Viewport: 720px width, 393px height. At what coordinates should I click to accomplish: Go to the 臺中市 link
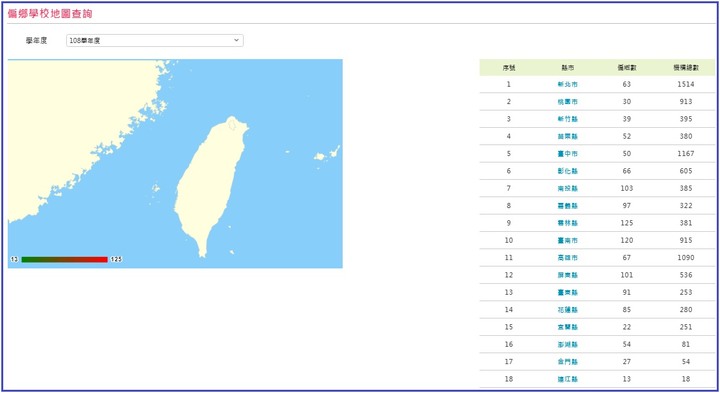[x=568, y=153]
